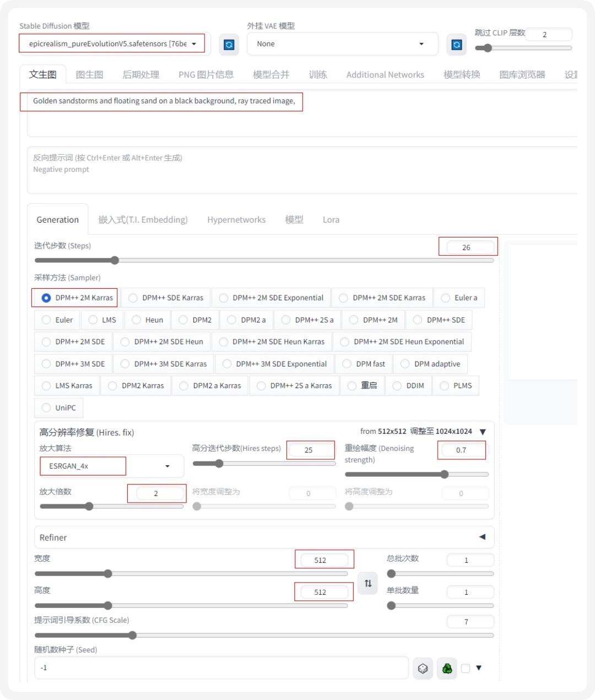Click the refresh icon next to Stable Diffusion model
The width and height of the screenshot is (595, 700).
229,45
